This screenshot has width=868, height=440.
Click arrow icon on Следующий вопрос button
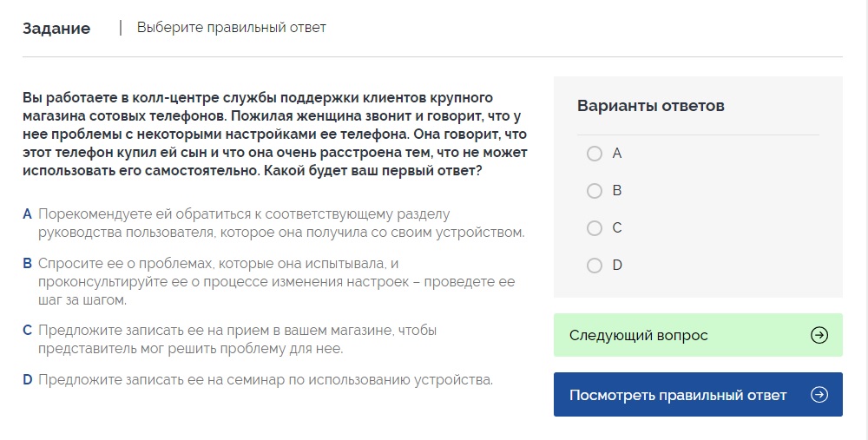(x=819, y=335)
